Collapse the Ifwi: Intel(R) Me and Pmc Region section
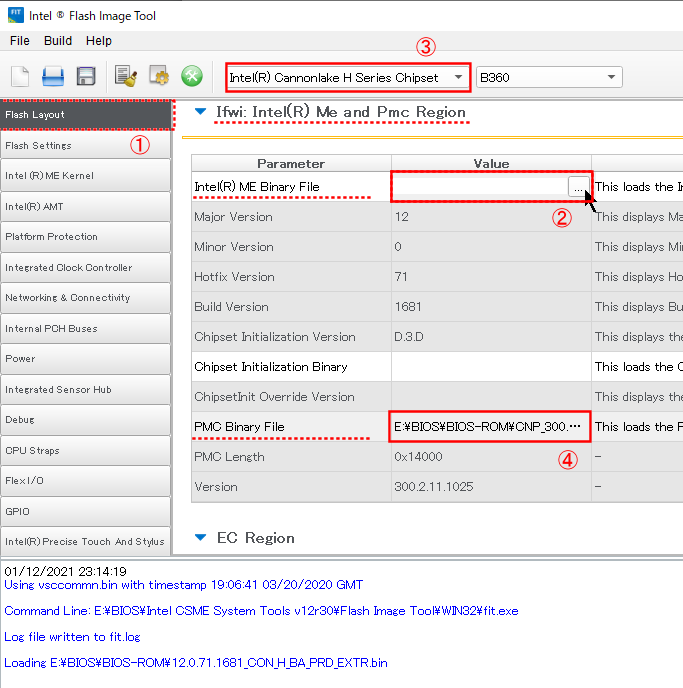683x688 pixels. 200,112
